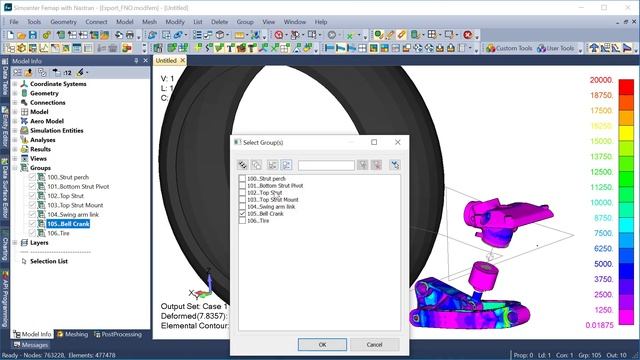This screenshot has height=360, width=640.
Task: Click the second icon in Select Group(s) toolbar
Action: 256,165
